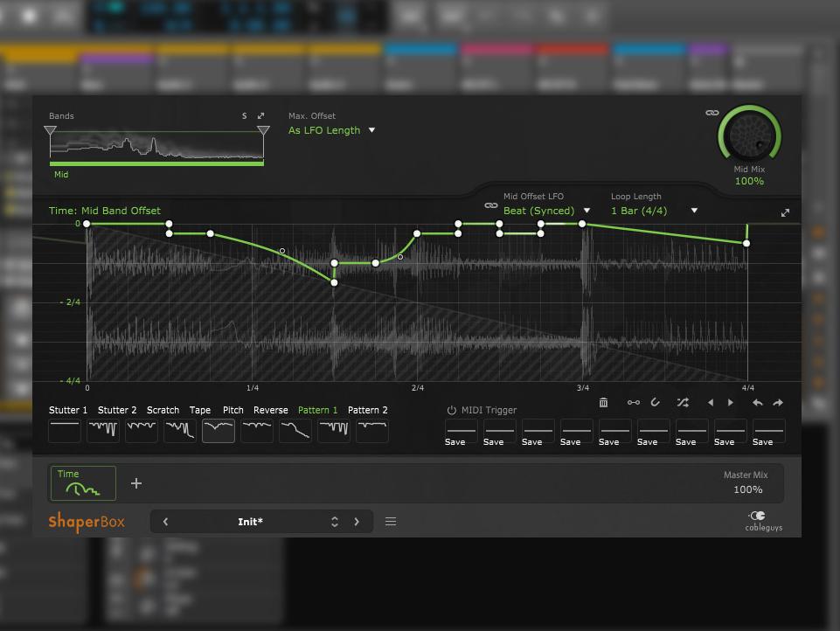Viewport: 840px width, 631px height.
Task: Toggle the link icon beside the Mid Mix knob
Action: point(712,113)
